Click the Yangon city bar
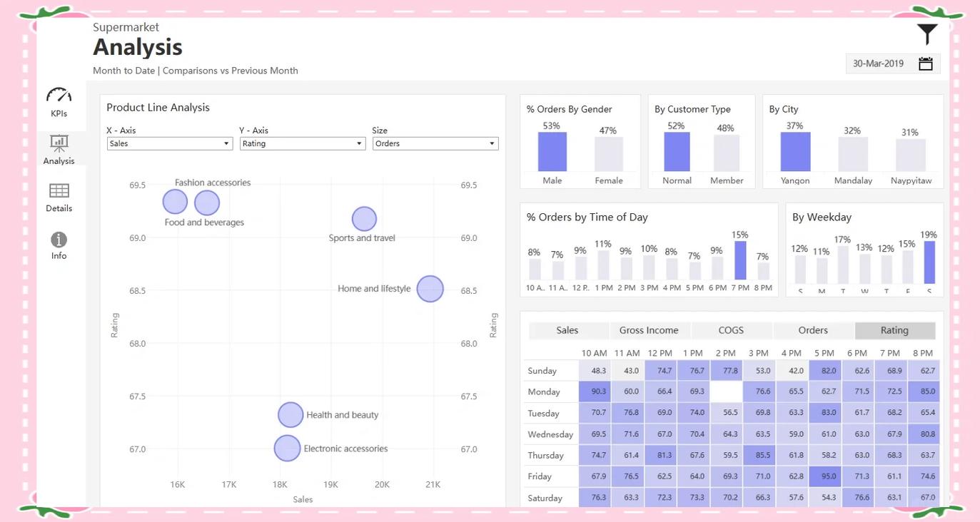Image resolution: width=980 pixels, height=522 pixels. tap(795, 152)
